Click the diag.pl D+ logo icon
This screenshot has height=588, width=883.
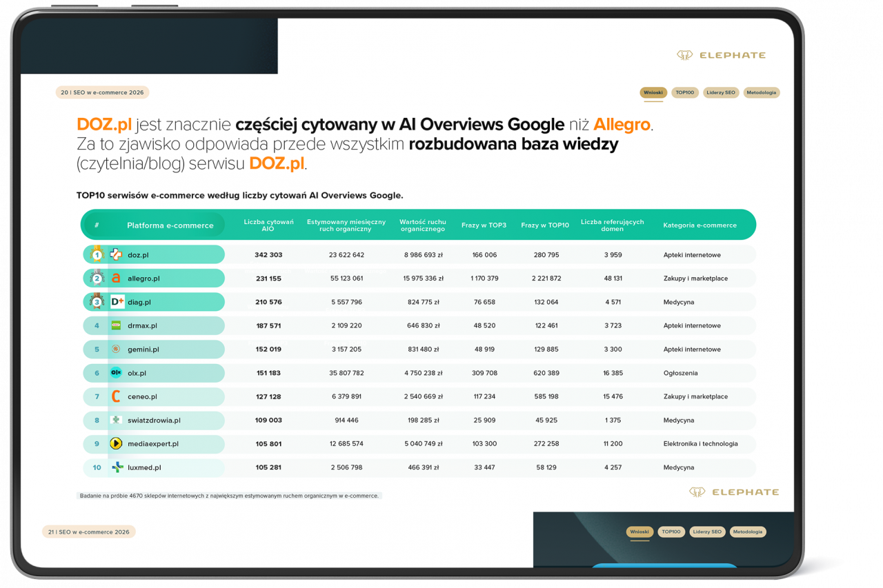[117, 302]
